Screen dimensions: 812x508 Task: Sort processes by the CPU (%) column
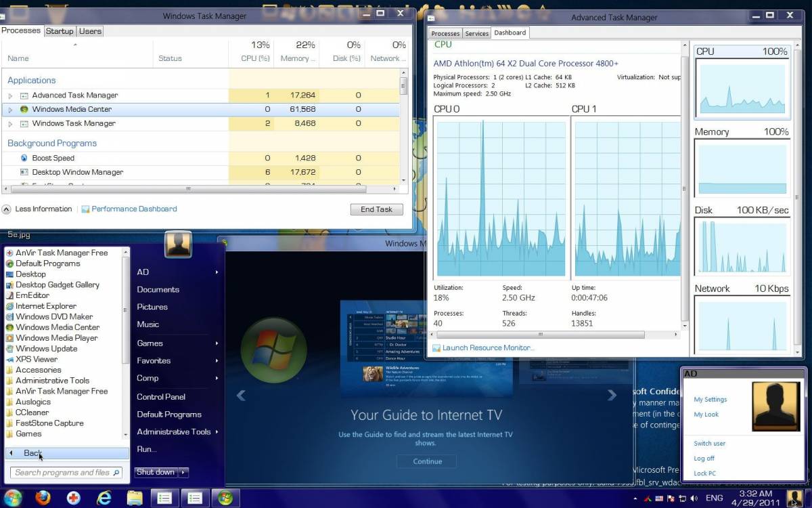pyautogui.click(x=255, y=58)
